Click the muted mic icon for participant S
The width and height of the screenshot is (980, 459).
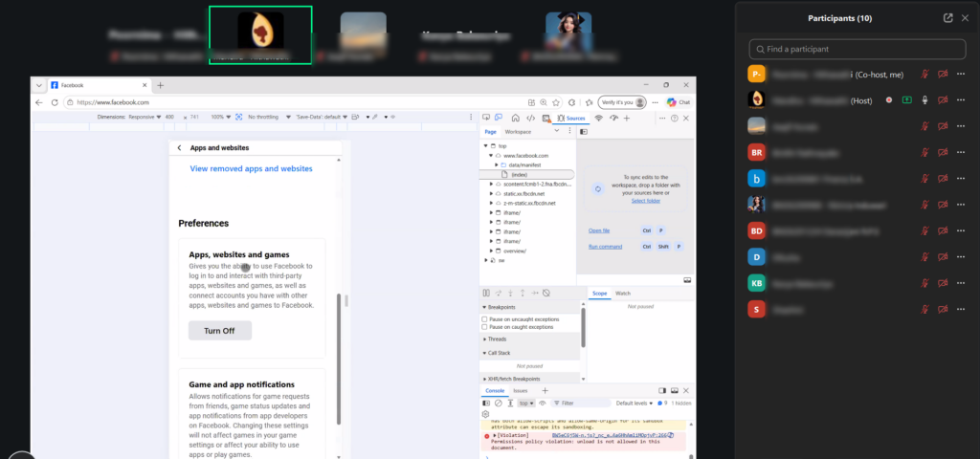click(x=925, y=309)
